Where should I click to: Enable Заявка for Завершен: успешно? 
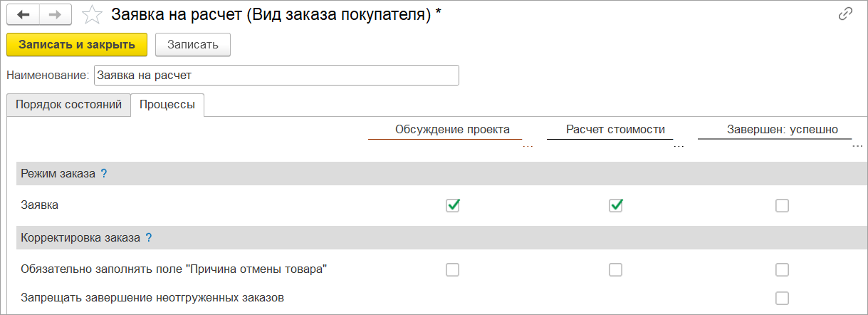(x=782, y=205)
